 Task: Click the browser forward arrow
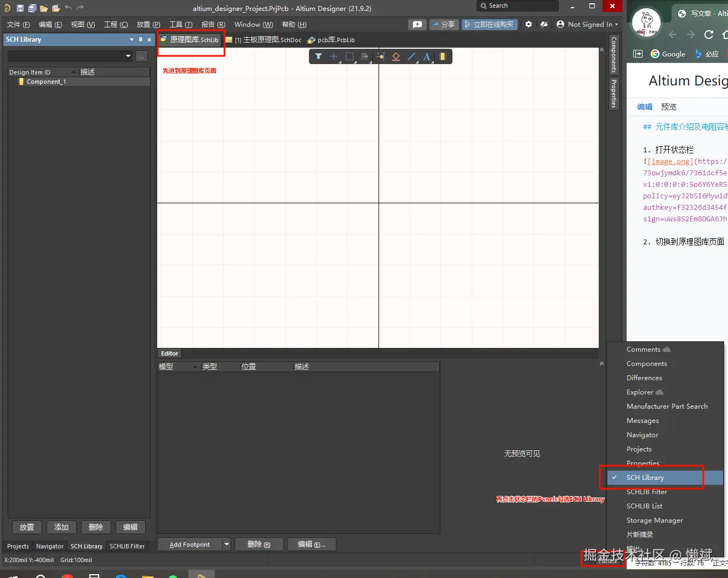[x=691, y=35]
